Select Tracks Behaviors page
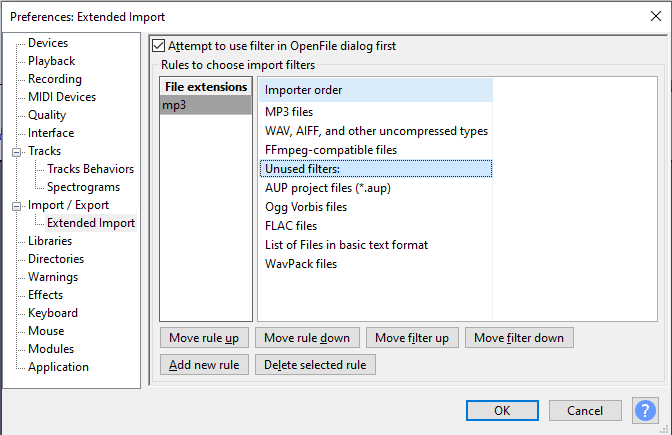Viewport: 672px width, 435px height. [x=90, y=169]
